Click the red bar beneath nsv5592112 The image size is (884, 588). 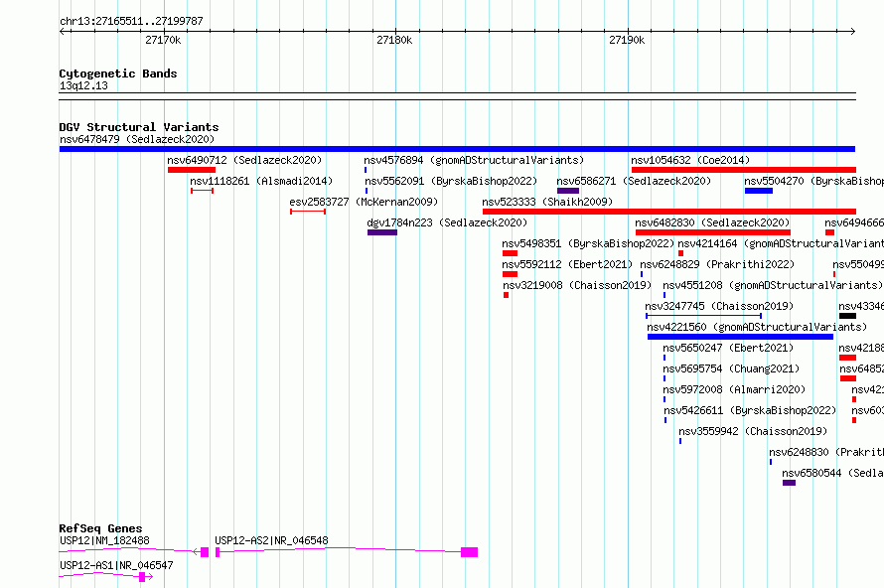(x=510, y=274)
